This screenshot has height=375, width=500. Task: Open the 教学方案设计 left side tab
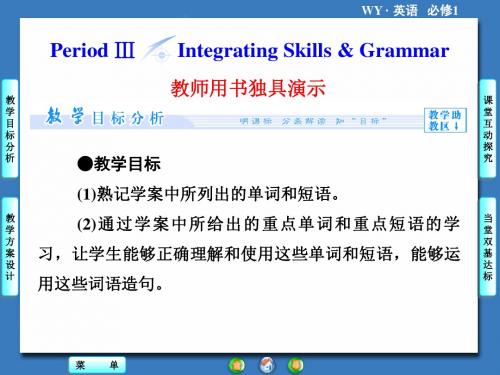click(x=10, y=247)
